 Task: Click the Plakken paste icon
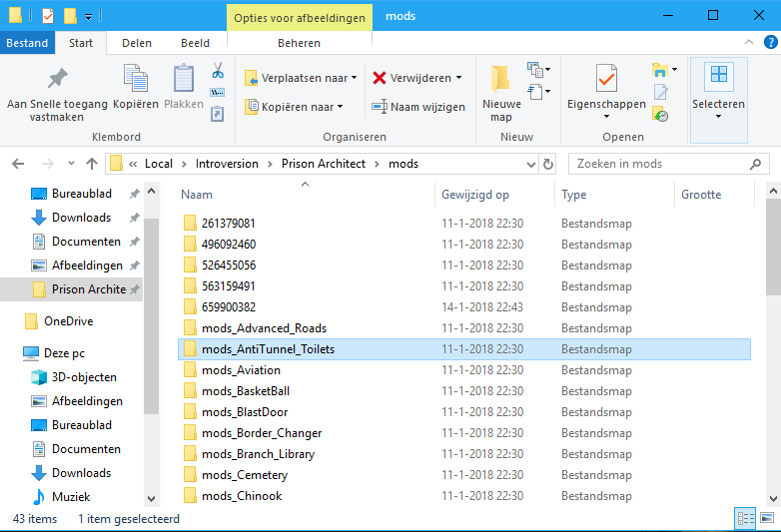tap(184, 78)
